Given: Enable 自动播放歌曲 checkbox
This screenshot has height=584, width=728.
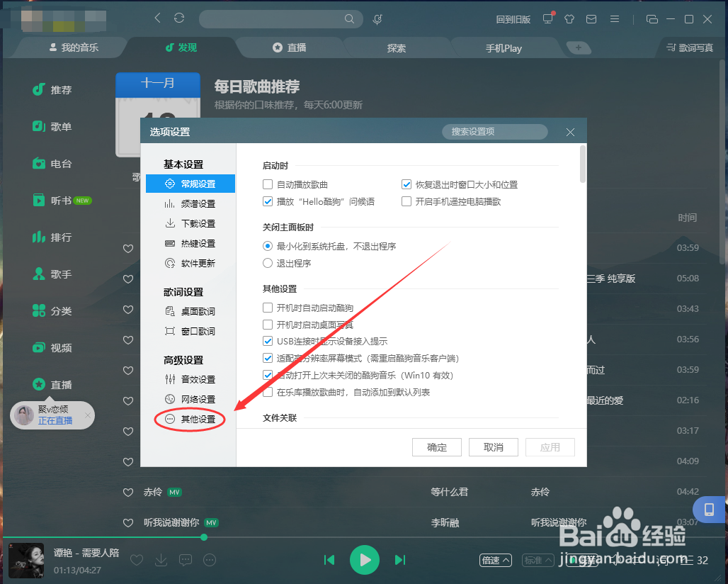Looking at the screenshot, I should (x=268, y=184).
